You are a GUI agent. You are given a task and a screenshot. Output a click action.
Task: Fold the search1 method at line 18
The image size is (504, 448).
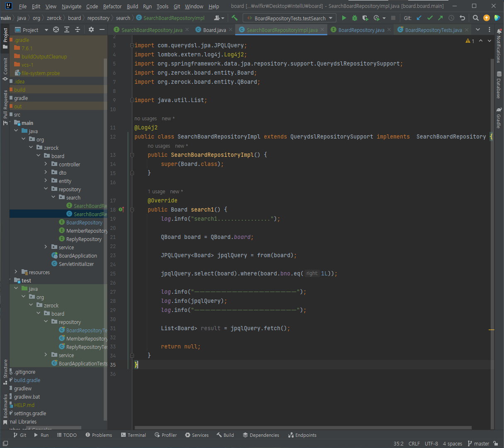(132, 209)
